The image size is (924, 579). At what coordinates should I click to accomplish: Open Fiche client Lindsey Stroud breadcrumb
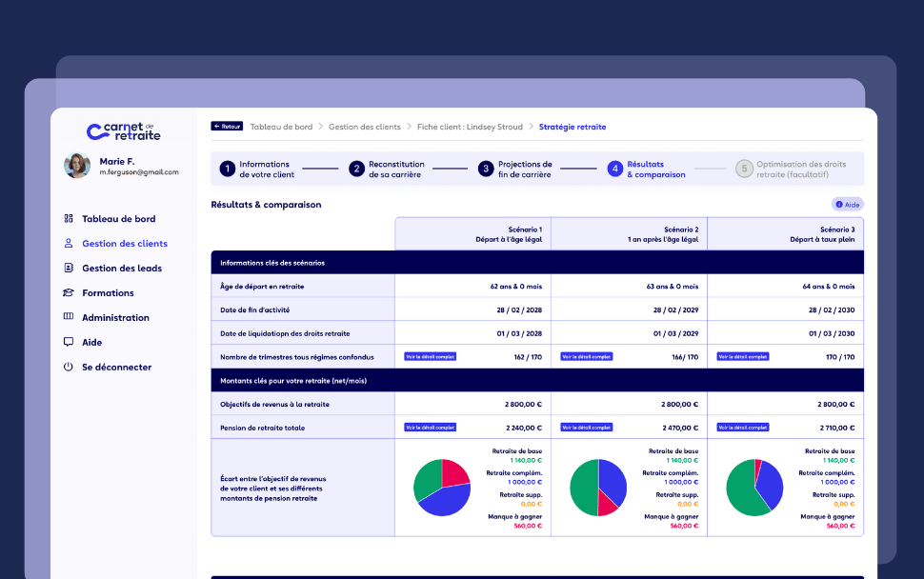tap(470, 127)
